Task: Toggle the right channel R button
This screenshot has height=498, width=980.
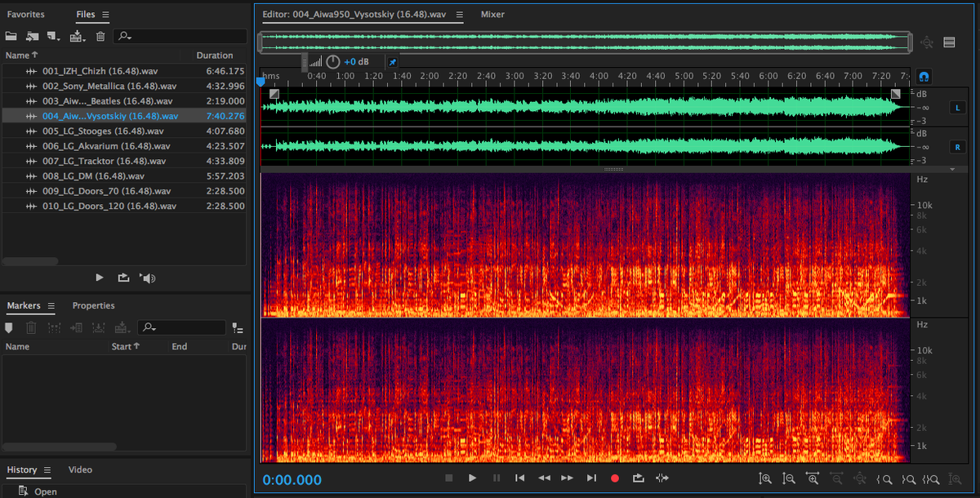Action: point(957,147)
